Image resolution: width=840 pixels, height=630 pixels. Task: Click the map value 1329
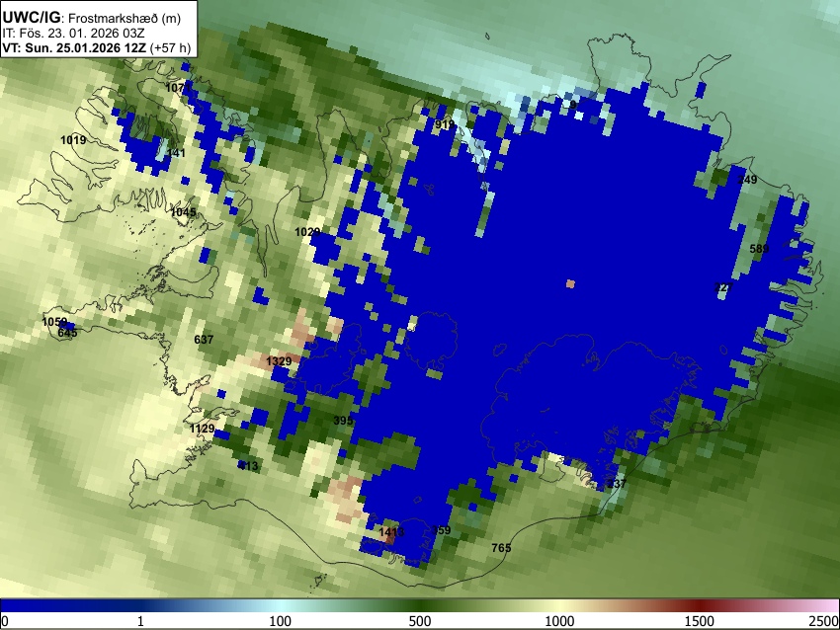[x=279, y=361]
